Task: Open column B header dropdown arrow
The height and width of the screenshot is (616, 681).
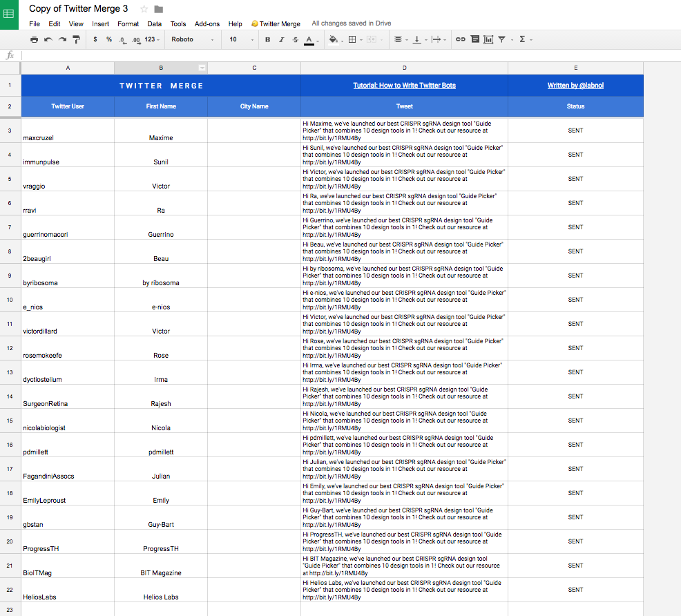Action: (202, 68)
